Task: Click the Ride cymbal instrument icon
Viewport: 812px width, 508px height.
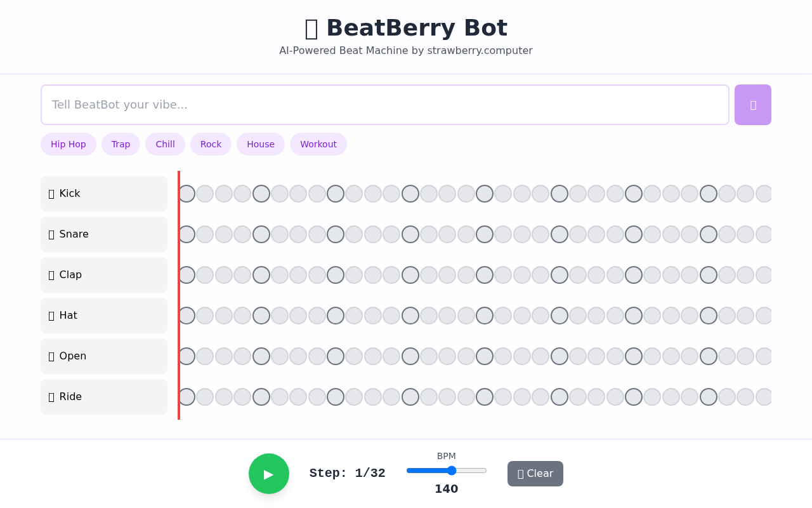Action: (52, 396)
